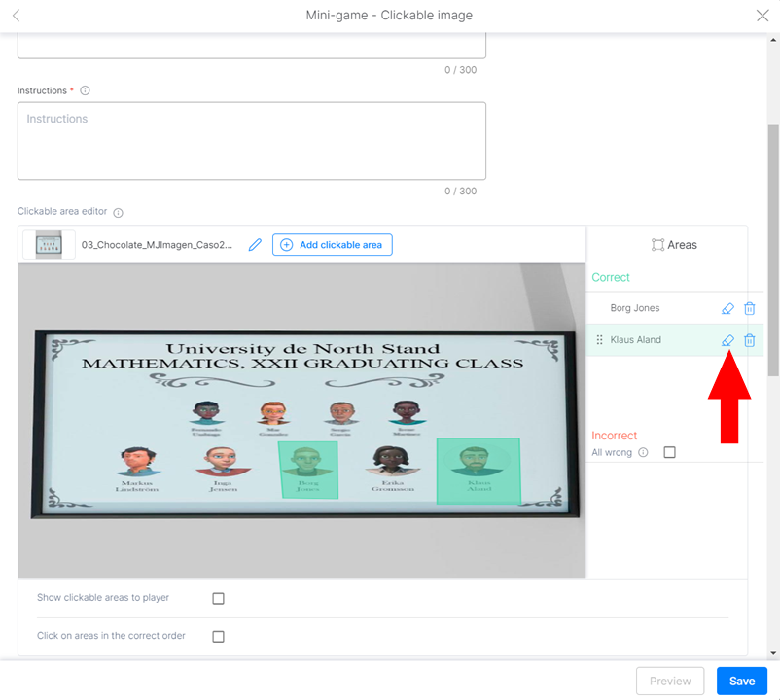
Task: Click the plus icon in Add clickable area
Action: (287, 245)
